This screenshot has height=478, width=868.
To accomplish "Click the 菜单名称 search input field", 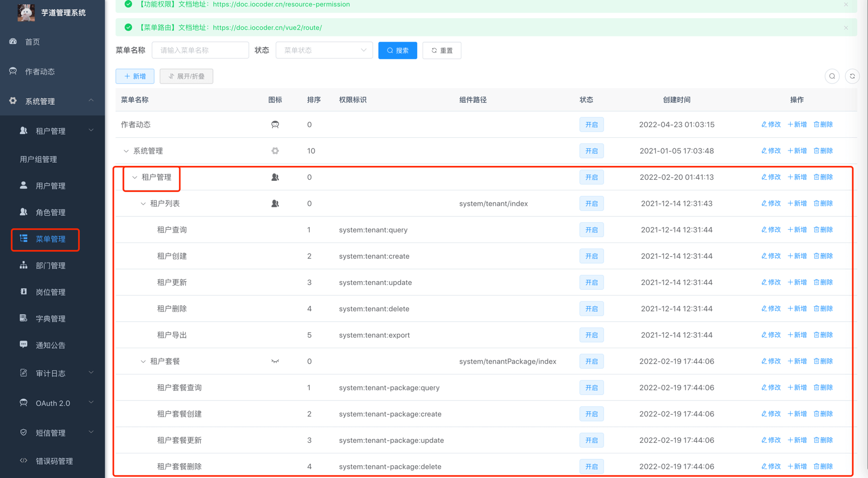I will pyautogui.click(x=200, y=51).
